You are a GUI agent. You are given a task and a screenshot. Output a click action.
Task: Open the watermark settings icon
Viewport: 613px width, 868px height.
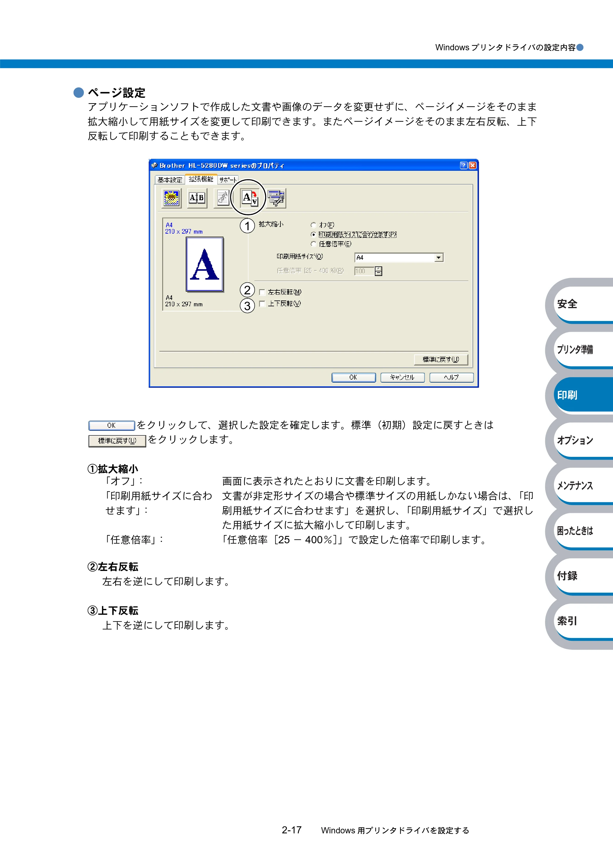[223, 198]
